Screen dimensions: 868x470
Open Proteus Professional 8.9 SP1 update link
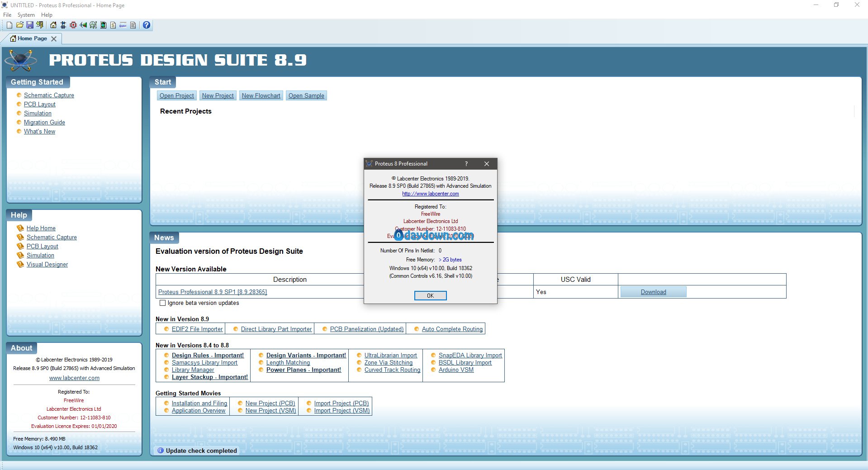point(213,292)
